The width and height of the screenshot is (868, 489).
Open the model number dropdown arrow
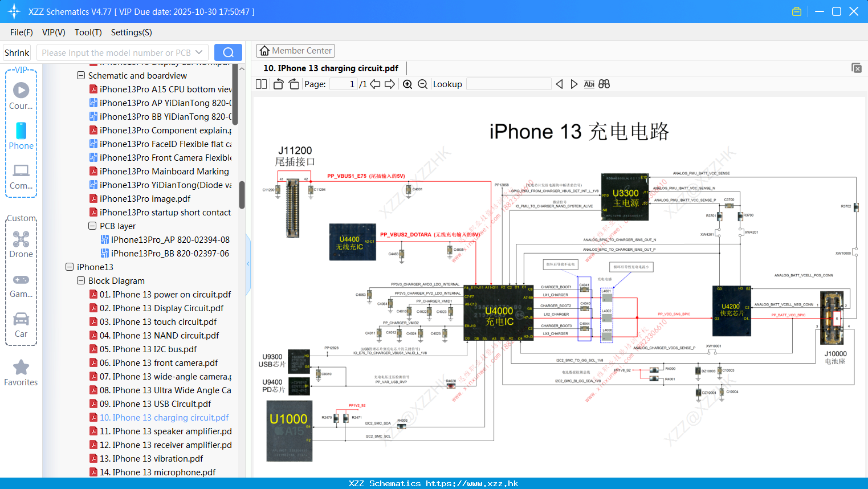click(199, 52)
